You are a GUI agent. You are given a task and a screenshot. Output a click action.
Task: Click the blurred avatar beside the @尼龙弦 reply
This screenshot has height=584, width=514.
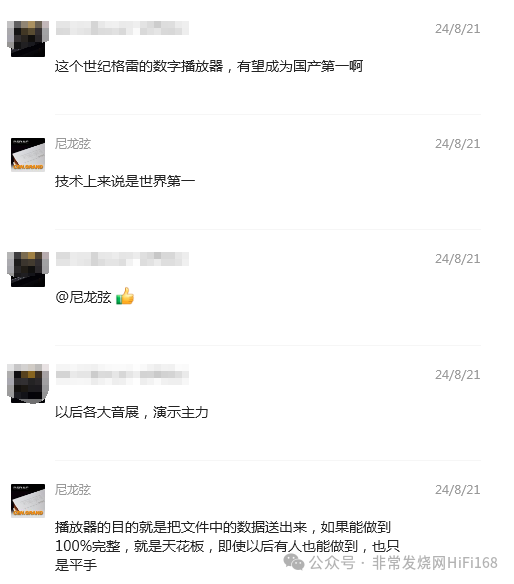click(x=28, y=269)
